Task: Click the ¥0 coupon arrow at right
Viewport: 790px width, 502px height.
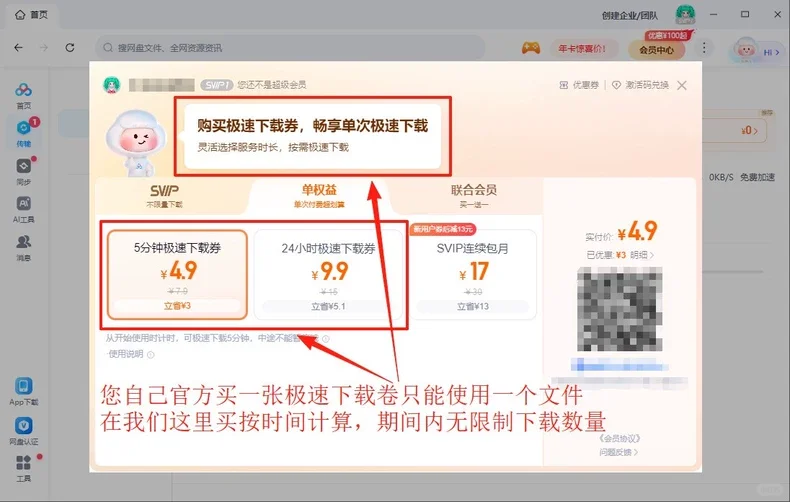Action: (750, 131)
